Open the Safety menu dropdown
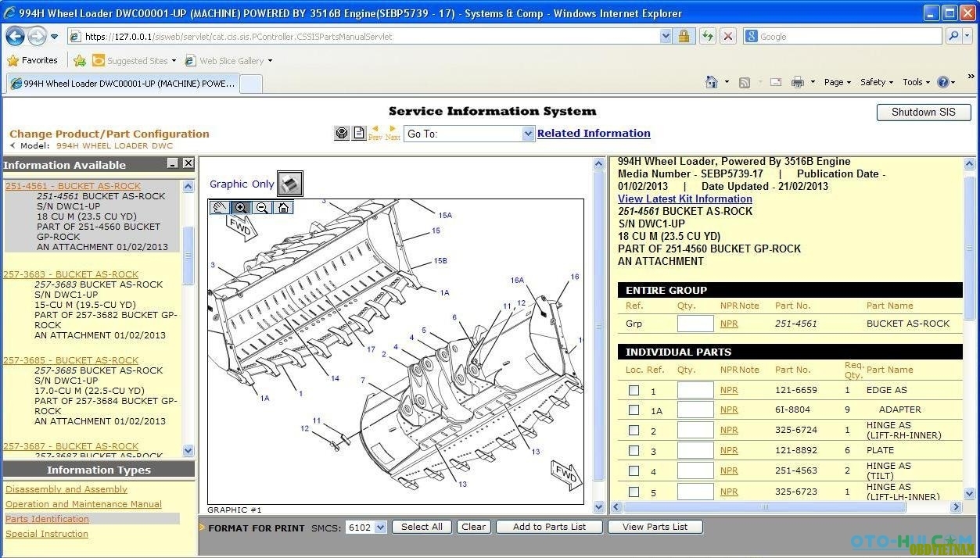Viewport: 980px width, 558px height. (877, 82)
